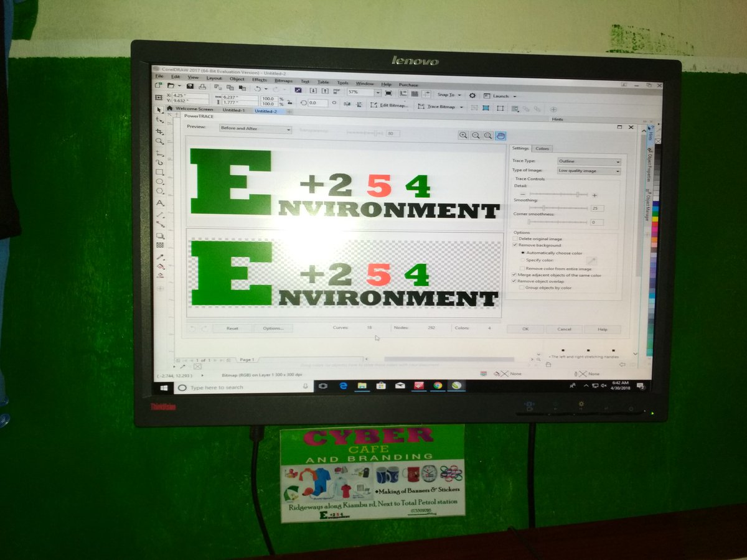Image resolution: width=747 pixels, height=560 pixels.
Task: Click the Save disk icon
Action: click(x=190, y=86)
